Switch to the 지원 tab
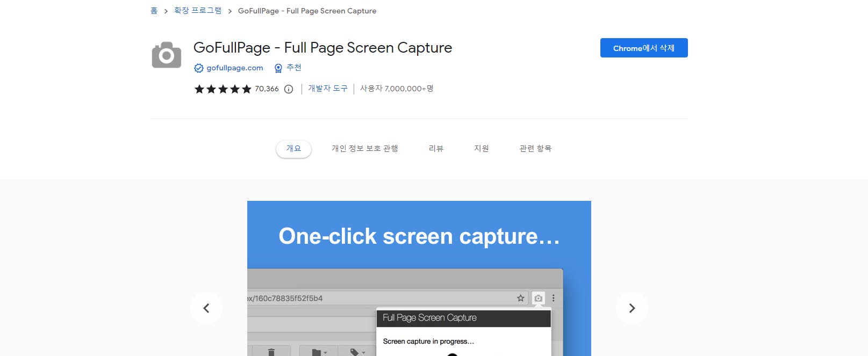This screenshot has height=356, width=868. (482, 149)
